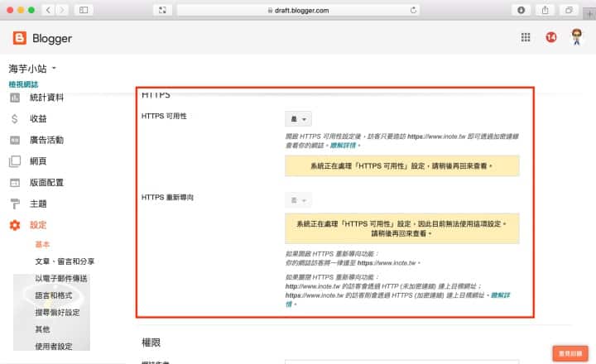Open 主題 theme section
The image size is (596, 364).
[x=38, y=204]
